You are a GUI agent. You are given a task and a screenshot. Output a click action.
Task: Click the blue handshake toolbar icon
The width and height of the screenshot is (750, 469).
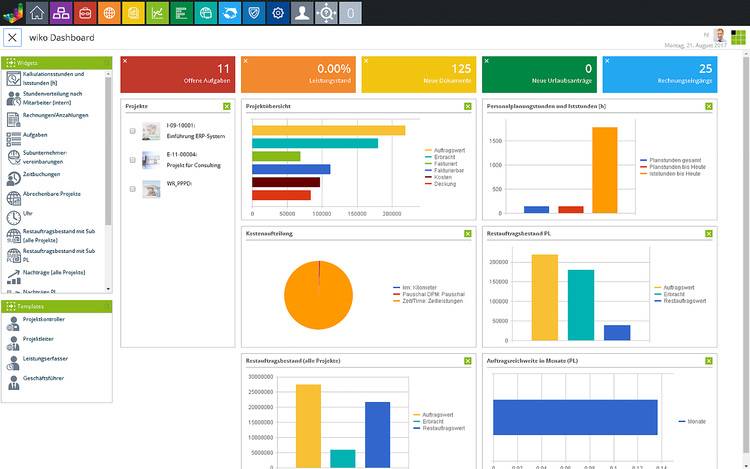[229, 12]
